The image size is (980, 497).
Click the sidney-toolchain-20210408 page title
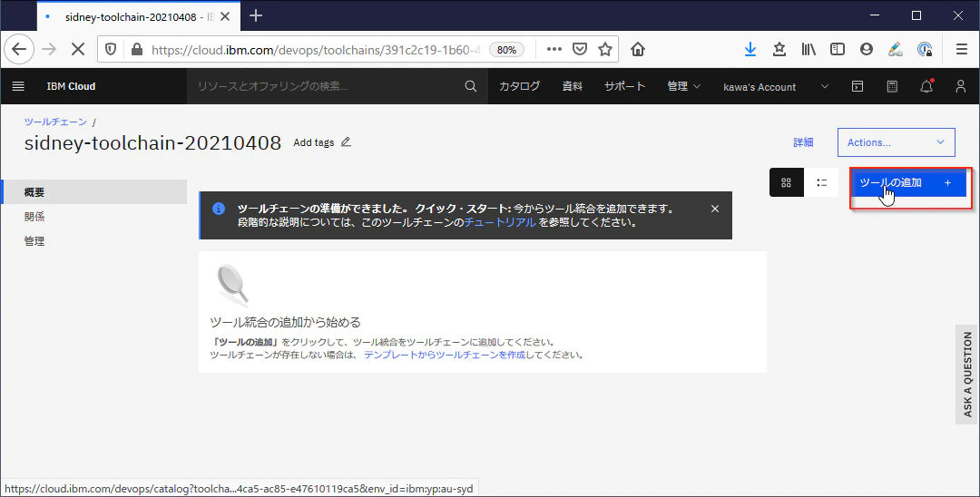[x=152, y=143]
